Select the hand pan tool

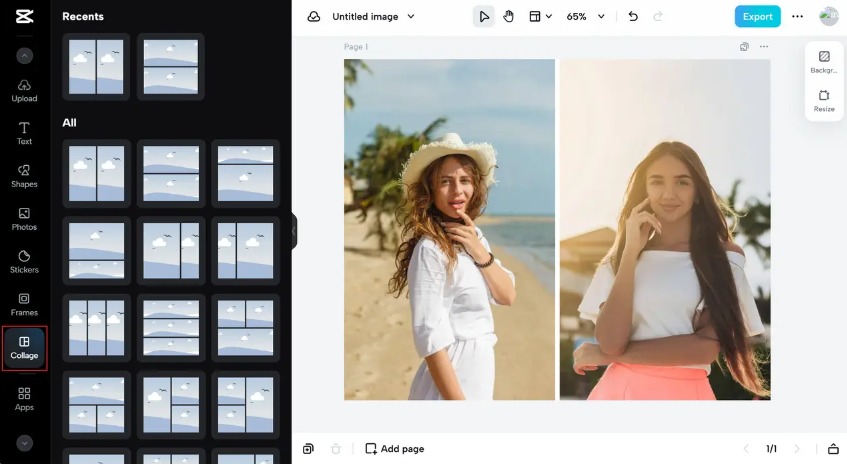point(508,17)
